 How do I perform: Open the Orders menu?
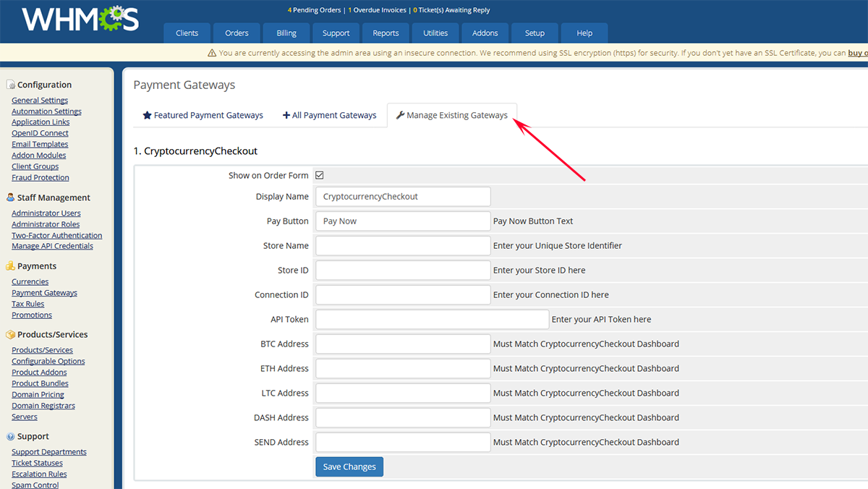tap(237, 33)
